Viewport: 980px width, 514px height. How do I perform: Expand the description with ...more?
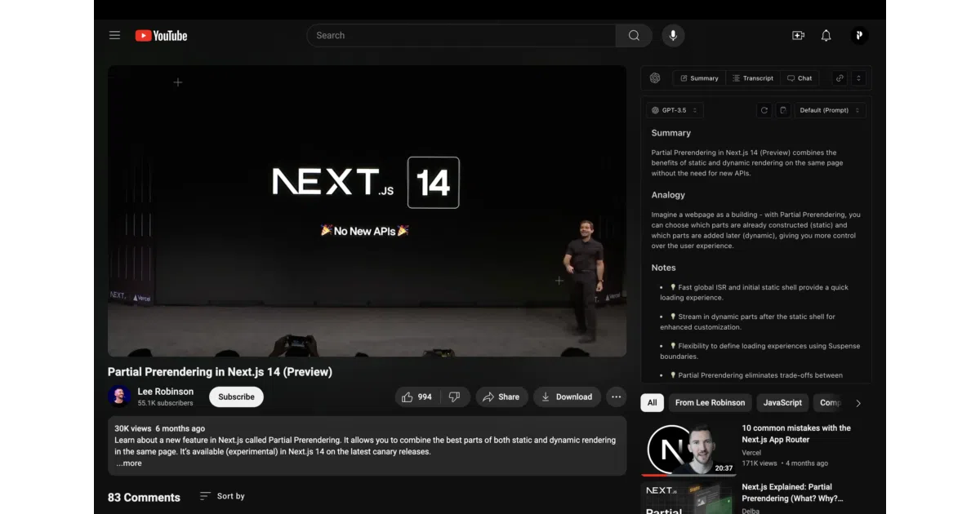129,463
